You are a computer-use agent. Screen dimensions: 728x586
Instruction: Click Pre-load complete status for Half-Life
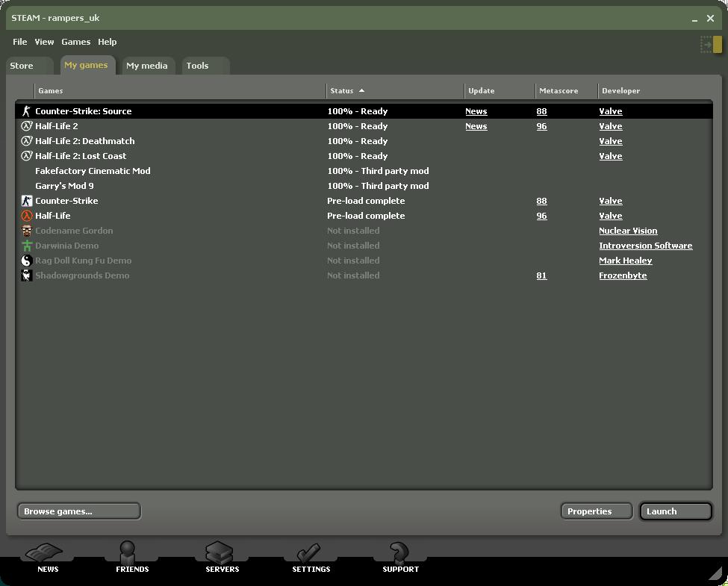click(x=366, y=216)
